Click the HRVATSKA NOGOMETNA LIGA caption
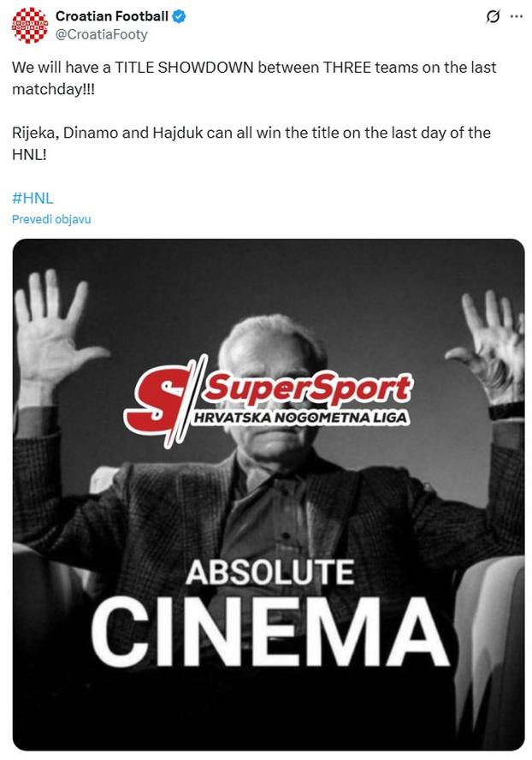532x760 pixels. pyautogui.click(x=300, y=418)
